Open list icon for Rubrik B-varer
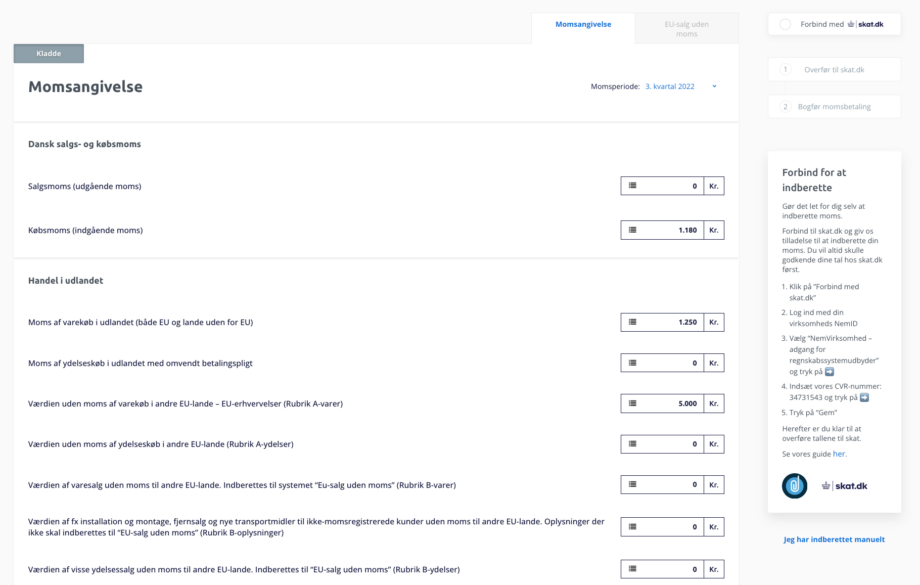 tap(632, 485)
